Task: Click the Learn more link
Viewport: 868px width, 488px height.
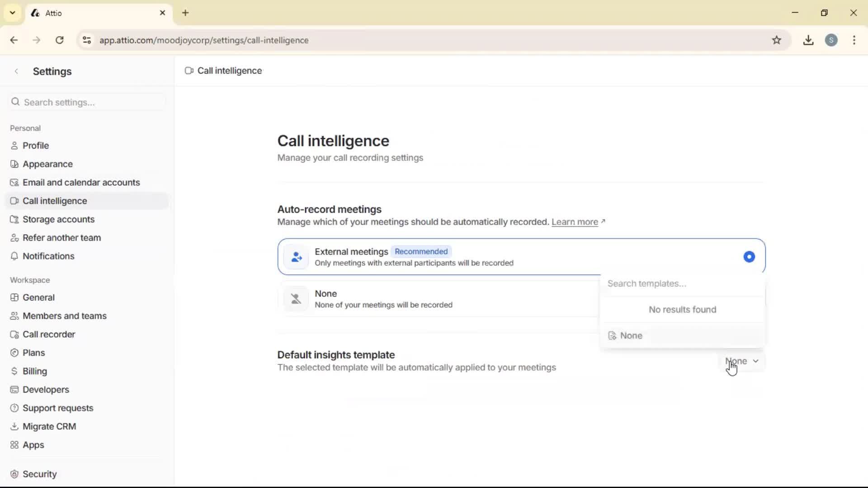Action: [575, 222]
